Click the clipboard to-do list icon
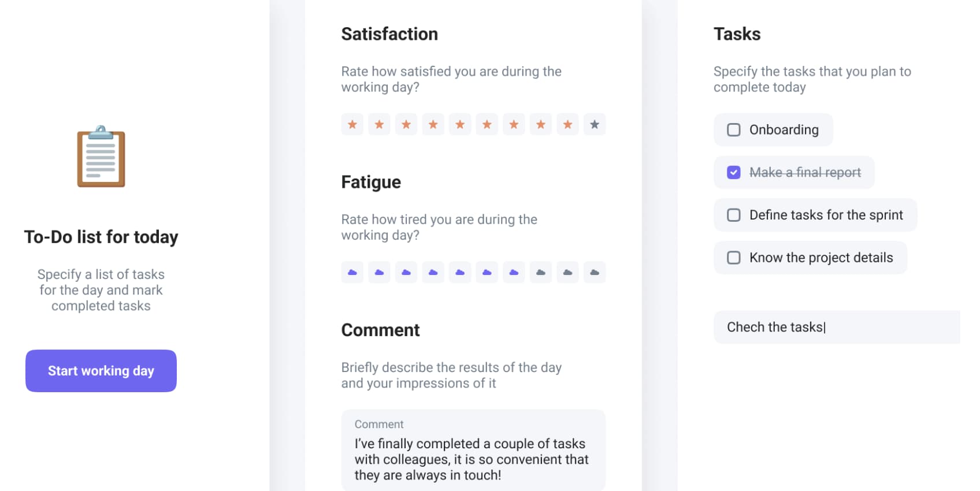The image size is (980, 491). tap(101, 156)
